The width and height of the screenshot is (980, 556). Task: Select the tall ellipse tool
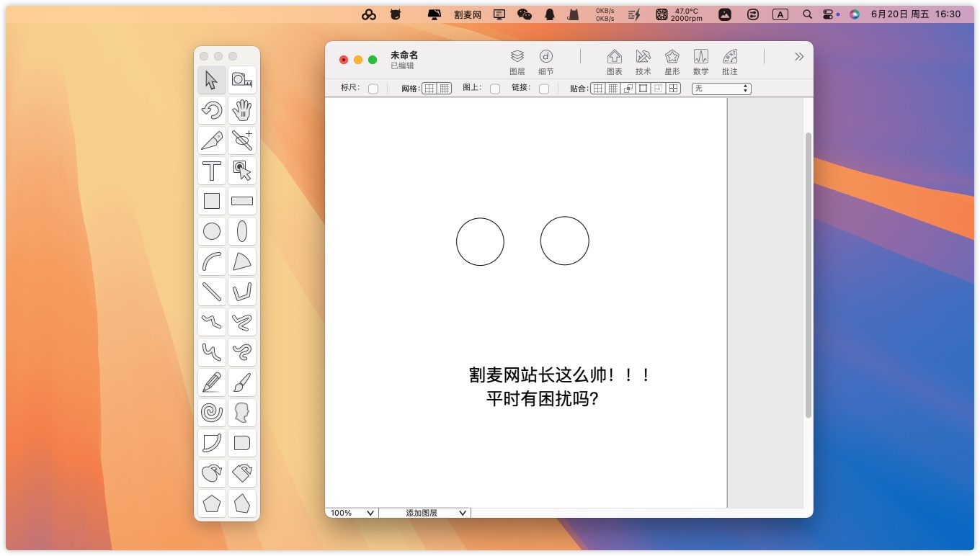tap(242, 231)
